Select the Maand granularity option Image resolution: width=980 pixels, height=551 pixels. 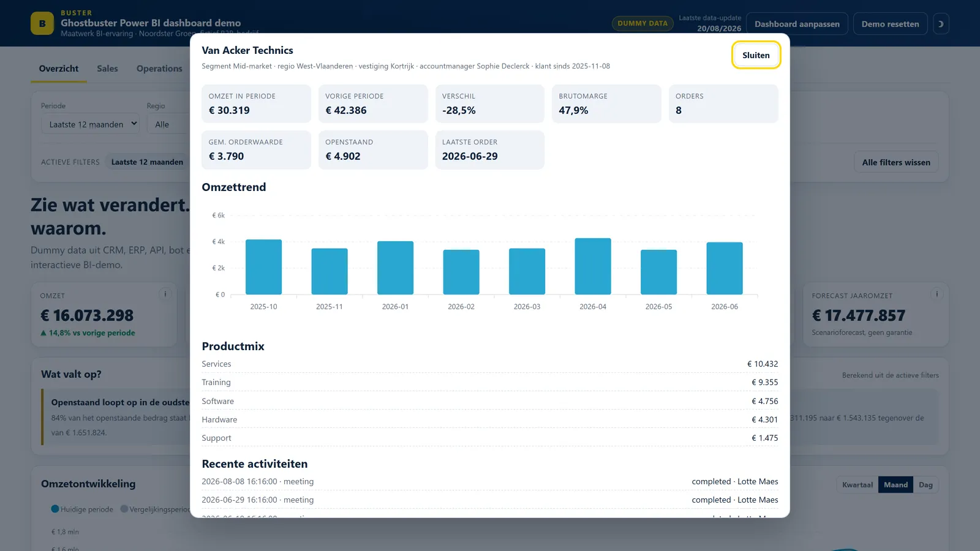(x=895, y=485)
